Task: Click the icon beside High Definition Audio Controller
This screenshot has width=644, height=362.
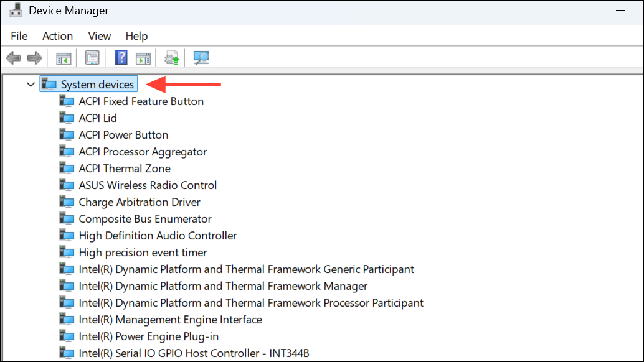Action: (67, 235)
